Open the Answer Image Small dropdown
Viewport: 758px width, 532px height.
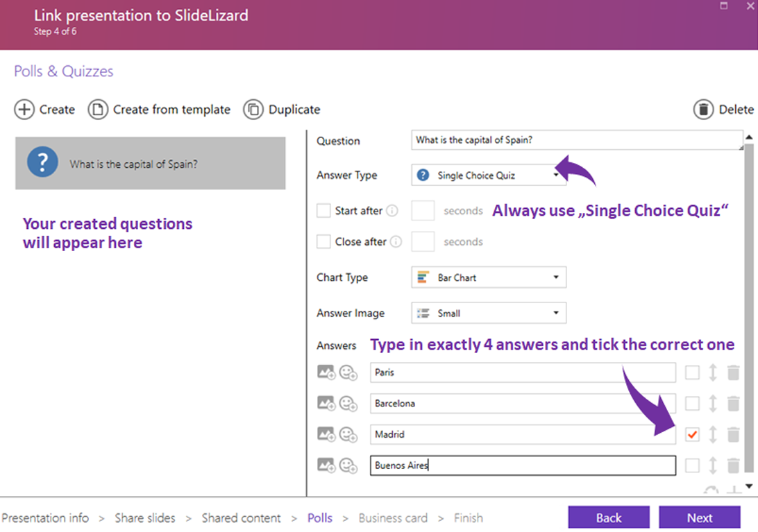(489, 313)
